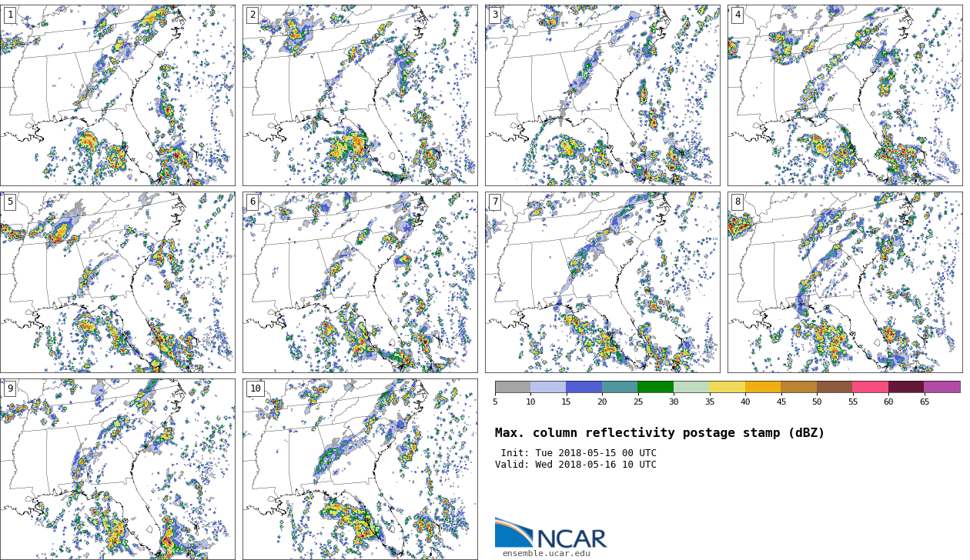
Task: Open ensemble member 2 reflectivity map
Action: click(360, 95)
